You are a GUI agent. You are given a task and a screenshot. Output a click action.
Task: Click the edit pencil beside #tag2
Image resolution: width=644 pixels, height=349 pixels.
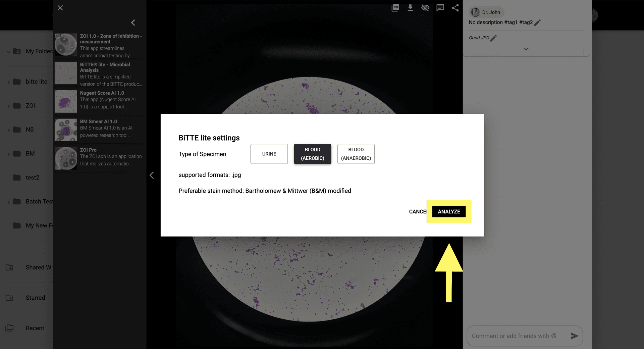(x=537, y=22)
